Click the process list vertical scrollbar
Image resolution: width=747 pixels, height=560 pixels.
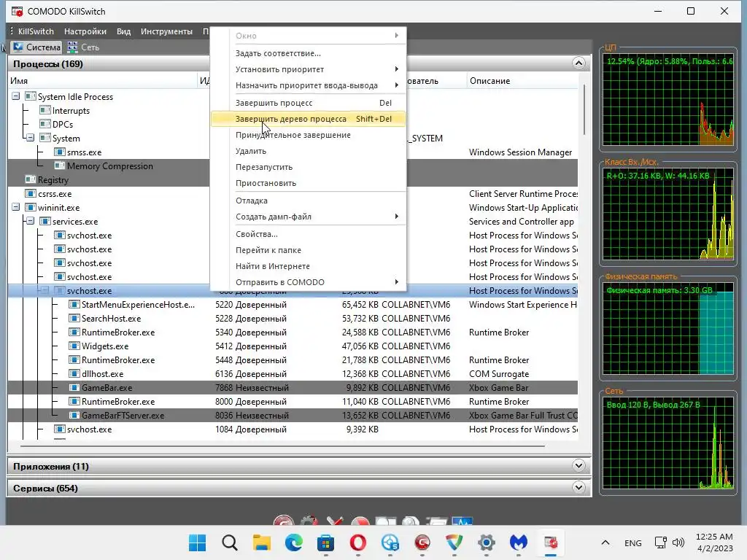pos(584,110)
